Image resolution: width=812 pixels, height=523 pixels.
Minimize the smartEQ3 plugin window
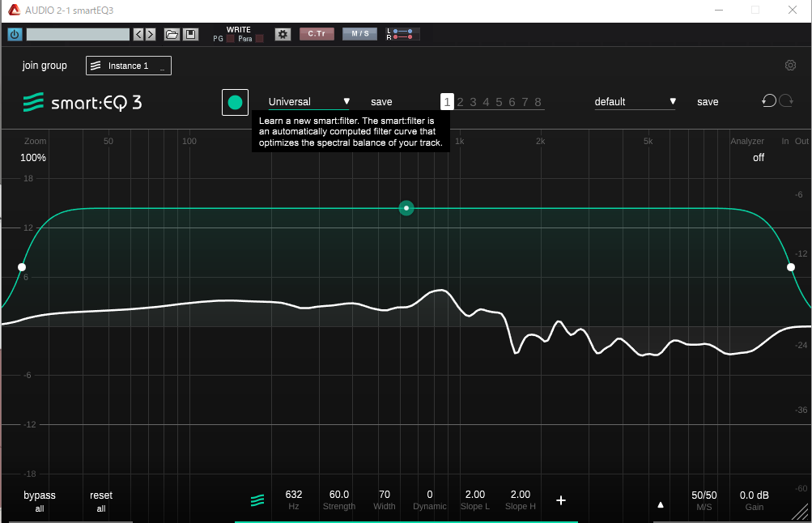719,10
